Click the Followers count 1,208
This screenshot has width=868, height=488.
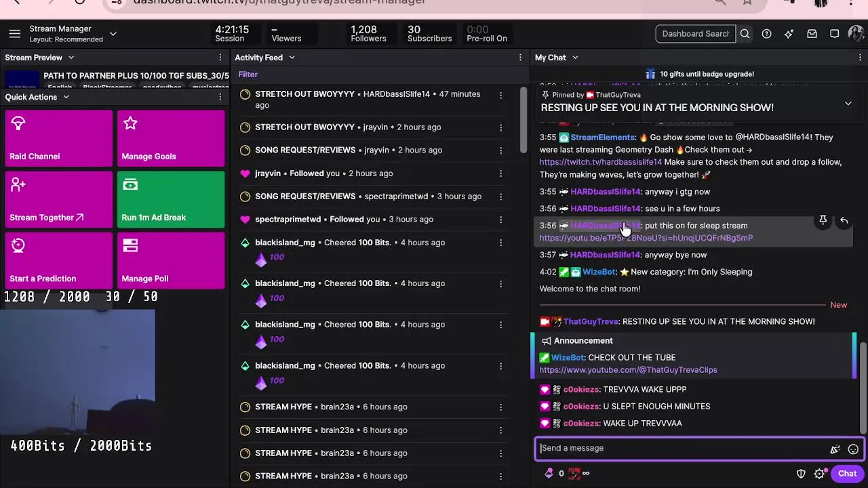point(368,34)
